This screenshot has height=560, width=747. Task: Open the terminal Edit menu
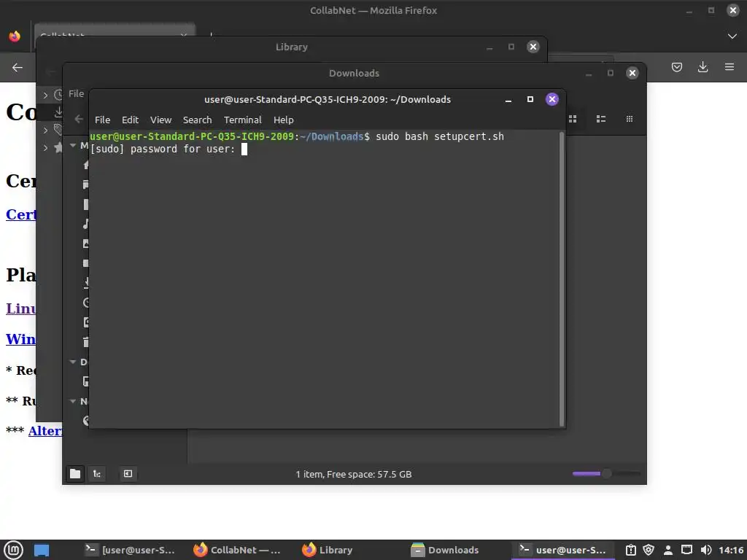click(130, 120)
